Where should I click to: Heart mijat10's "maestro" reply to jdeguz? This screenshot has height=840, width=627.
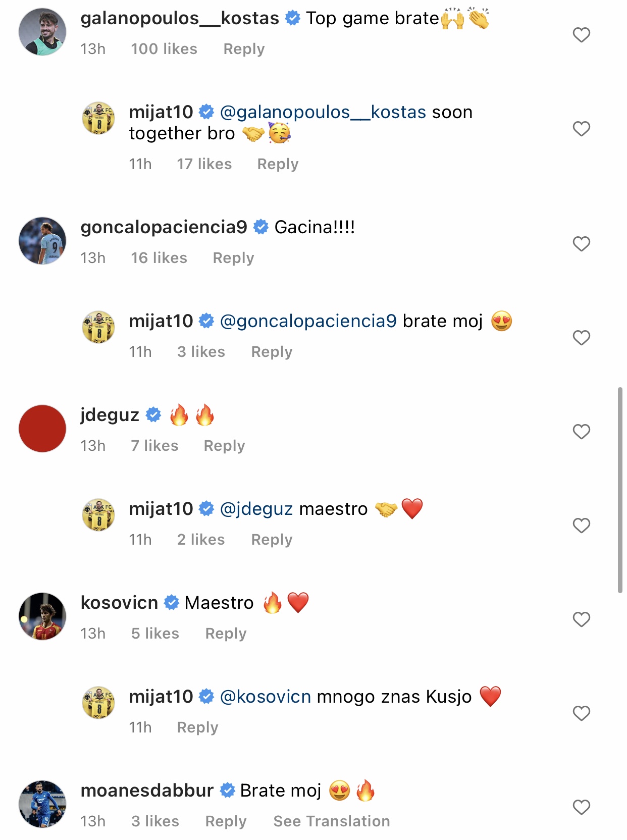581,526
